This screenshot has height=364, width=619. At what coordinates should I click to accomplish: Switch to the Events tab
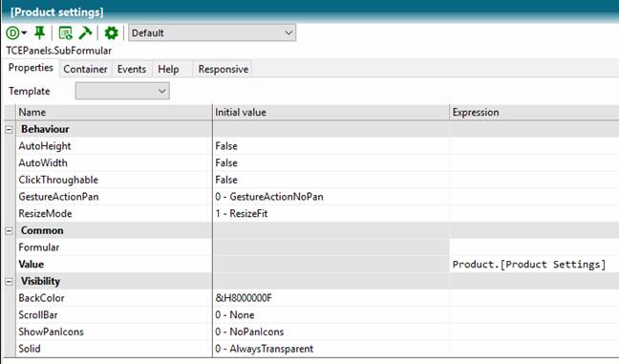[x=132, y=69]
